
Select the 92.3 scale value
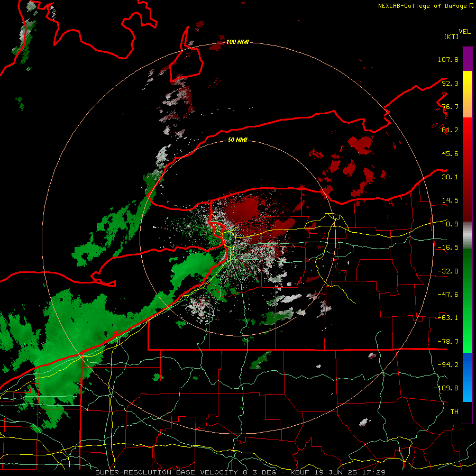click(450, 83)
